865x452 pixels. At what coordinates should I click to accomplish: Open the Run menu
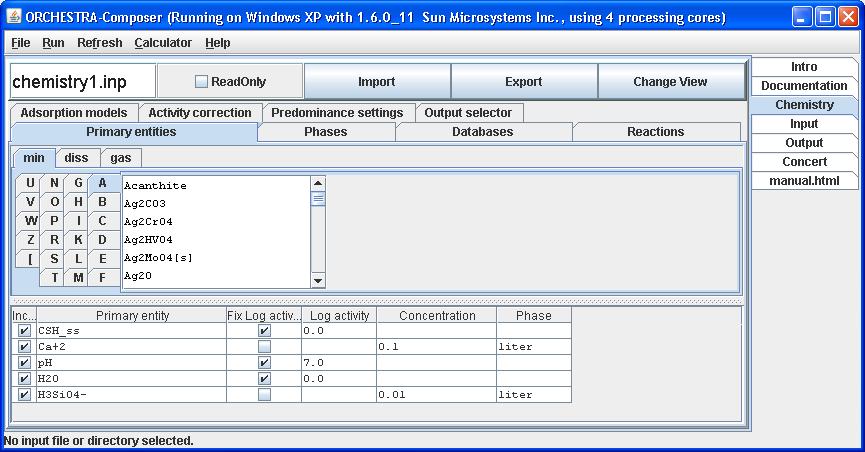pos(53,42)
